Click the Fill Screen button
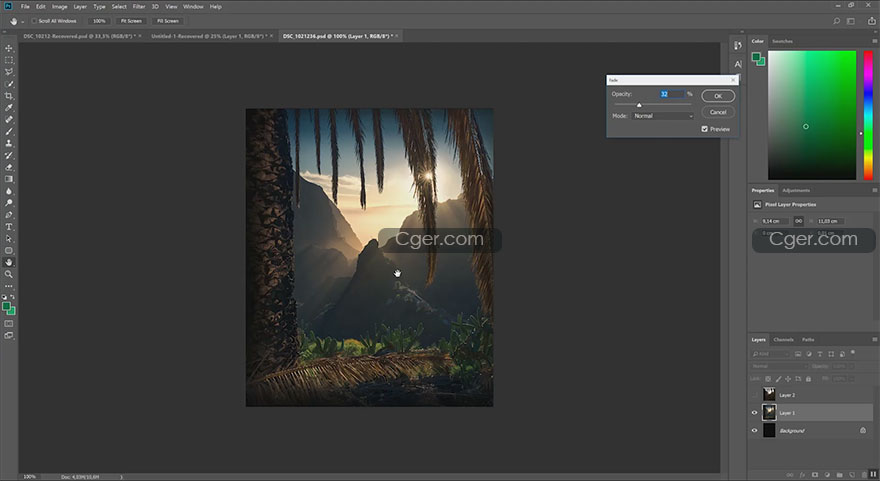 [x=167, y=21]
